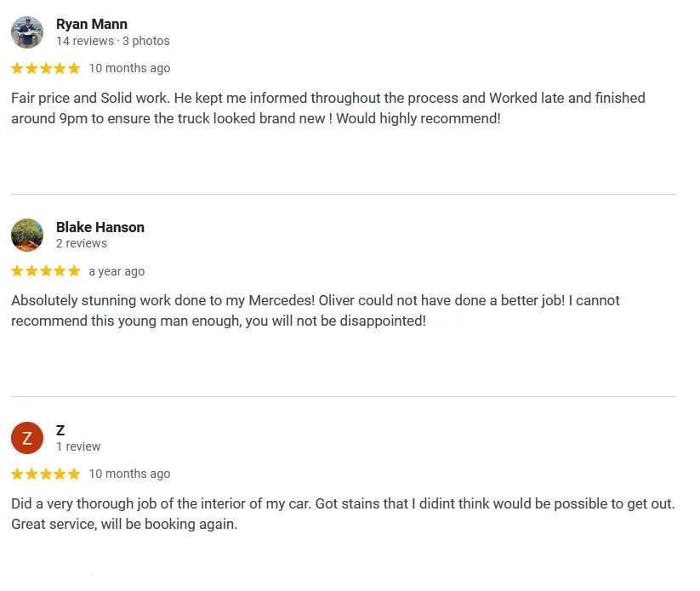The image size is (700, 591).
Task: Click the first star in Ryan Mann's rating
Action: point(17,68)
